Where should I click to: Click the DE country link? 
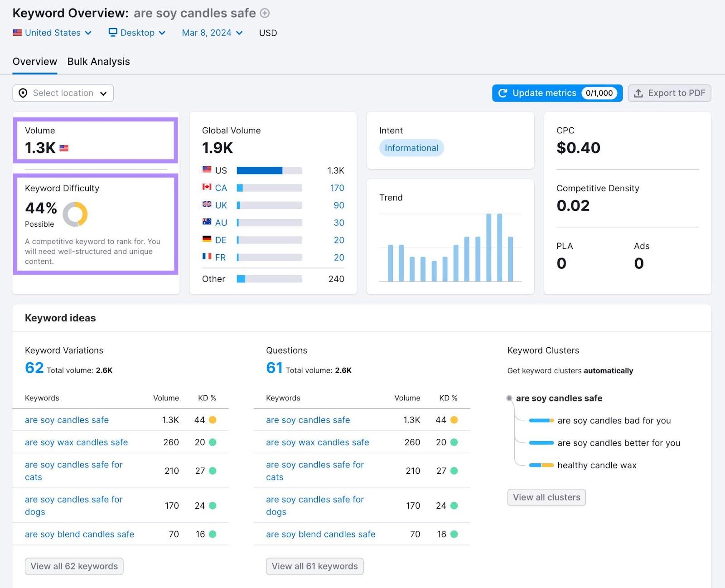[x=221, y=240]
